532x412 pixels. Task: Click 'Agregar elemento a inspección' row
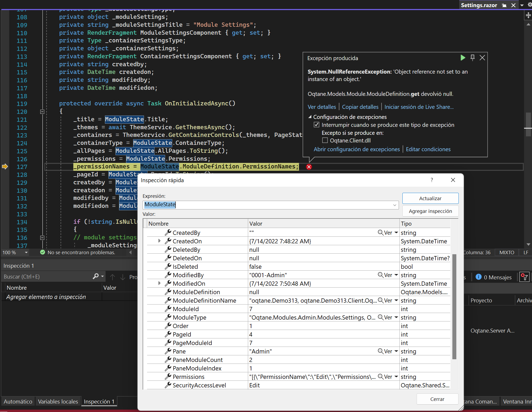[x=46, y=297]
